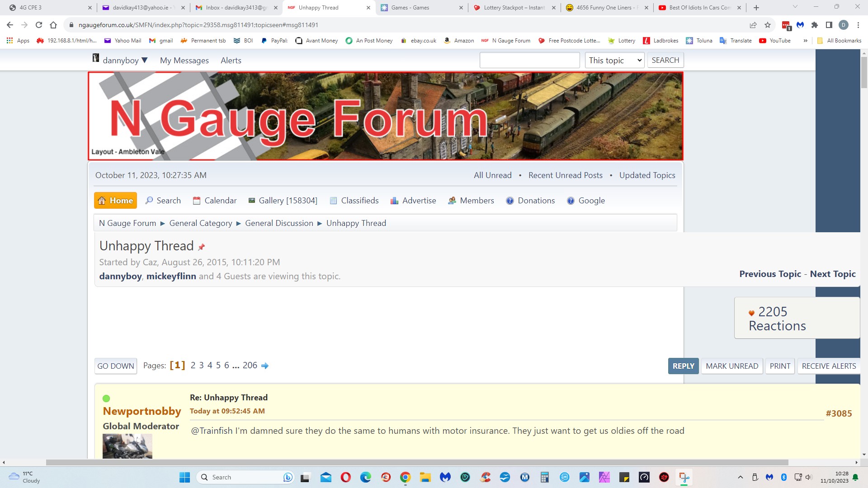Open Updated Topics
Screen dimensions: 868x488
point(647,175)
